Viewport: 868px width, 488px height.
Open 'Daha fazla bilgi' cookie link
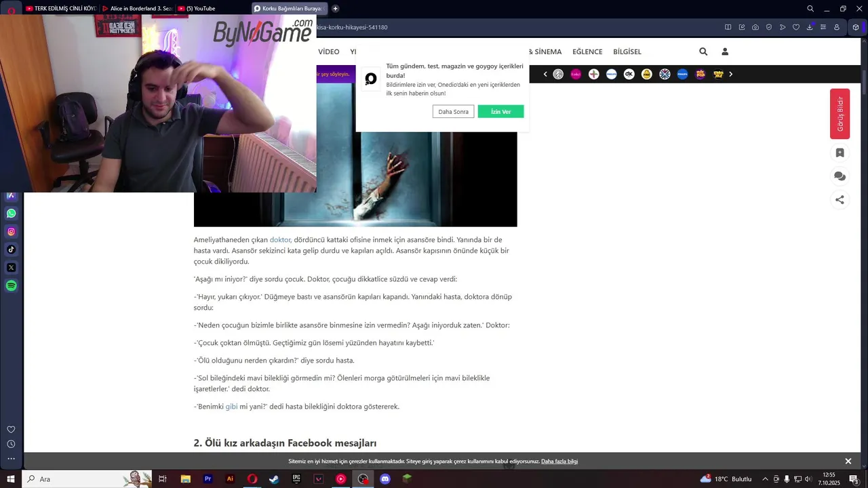(x=559, y=462)
